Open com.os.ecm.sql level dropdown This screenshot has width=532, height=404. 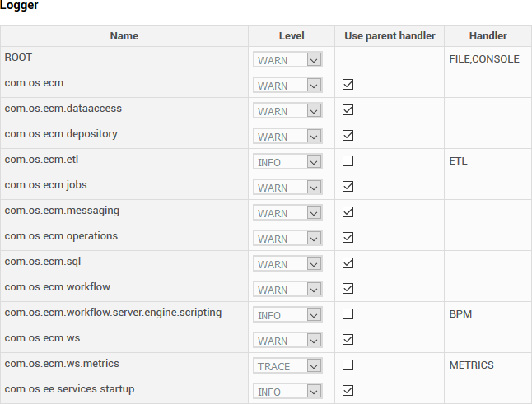point(287,263)
